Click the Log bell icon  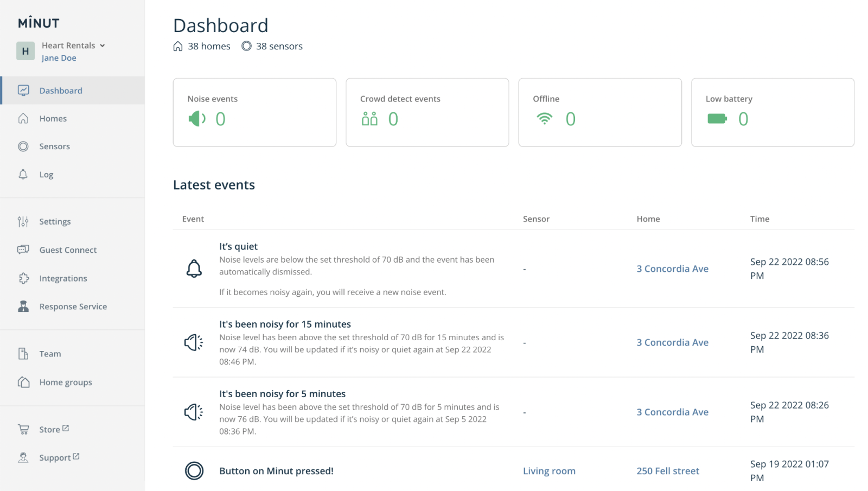pos(23,174)
